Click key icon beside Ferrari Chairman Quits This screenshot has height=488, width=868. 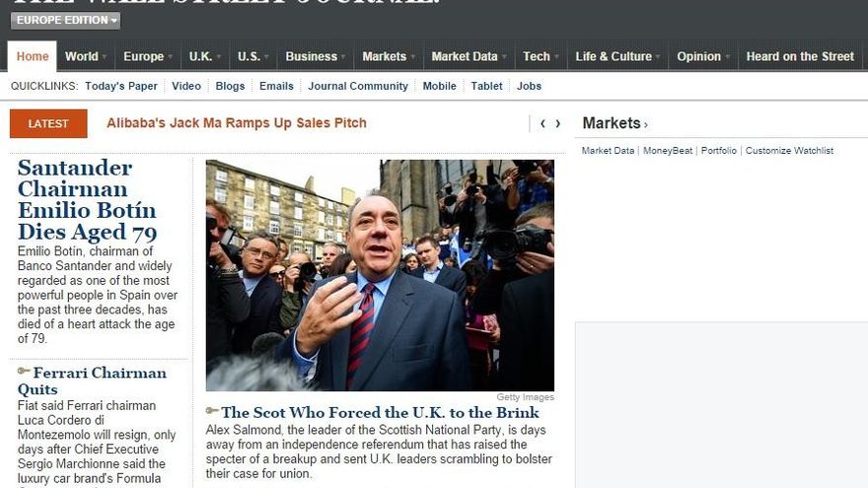(24, 372)
